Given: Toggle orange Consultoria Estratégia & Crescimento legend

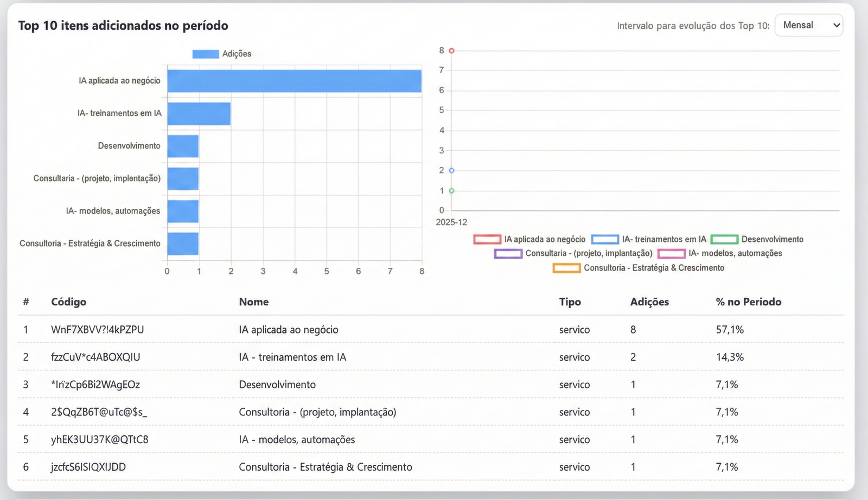Looking at the screenshot, I should point(566,268).
